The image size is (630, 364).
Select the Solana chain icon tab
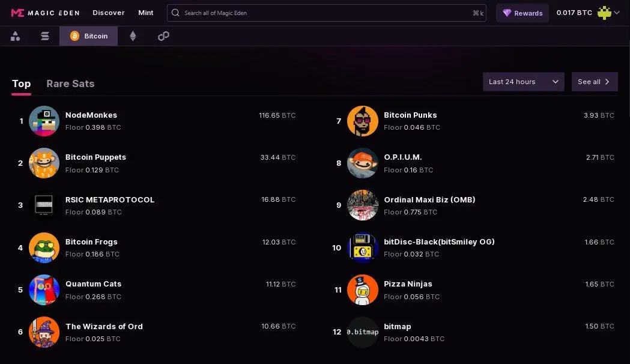pos(45,36)
